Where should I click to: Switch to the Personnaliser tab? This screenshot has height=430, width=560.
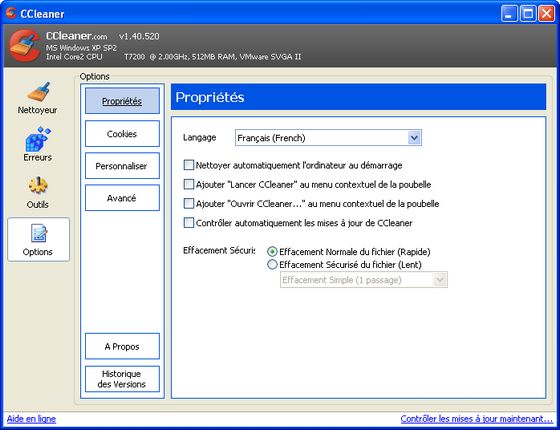pyautogui.click(x=122, y=166)
